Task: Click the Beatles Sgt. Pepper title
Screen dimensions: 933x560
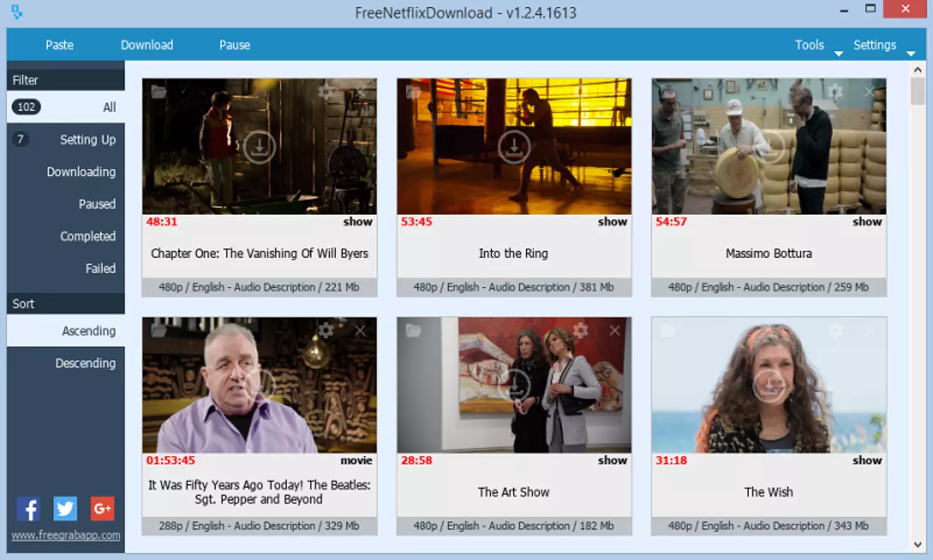Action: tap(260, 492)
